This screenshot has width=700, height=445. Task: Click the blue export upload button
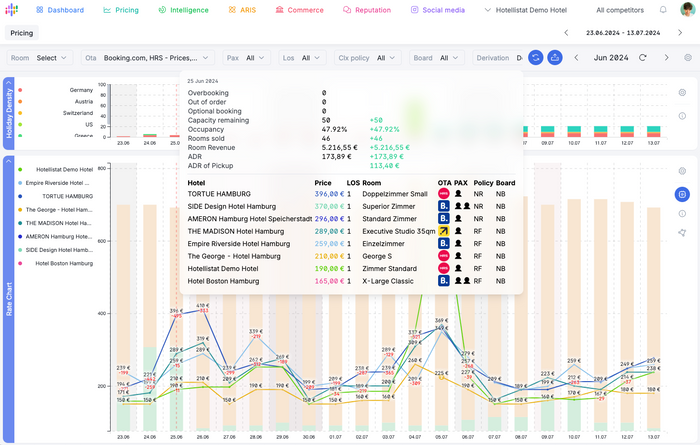(555, 58)
